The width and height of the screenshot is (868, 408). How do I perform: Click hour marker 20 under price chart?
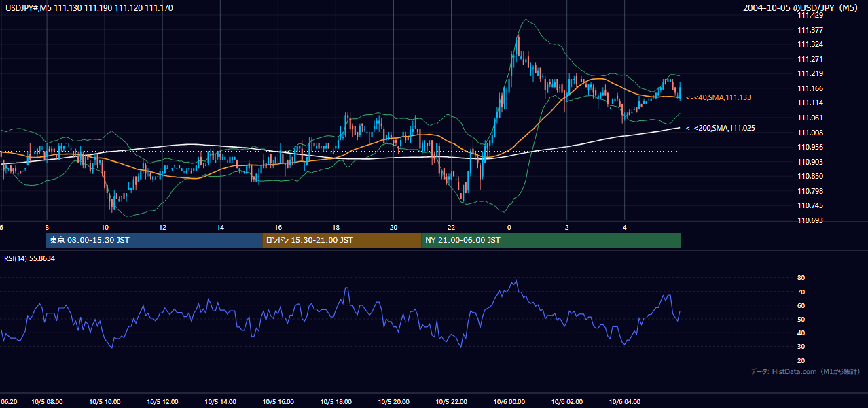point(393,227)
